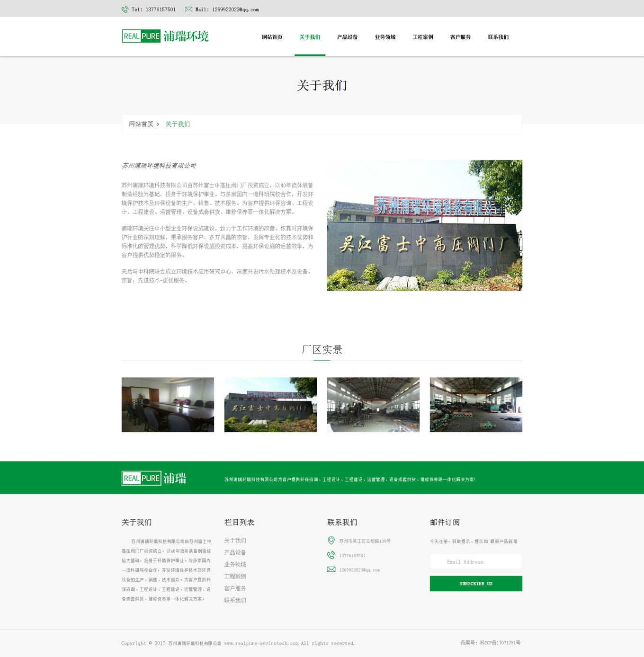Click the footer telephone icon
644x657 pixels.
(331, 555)
